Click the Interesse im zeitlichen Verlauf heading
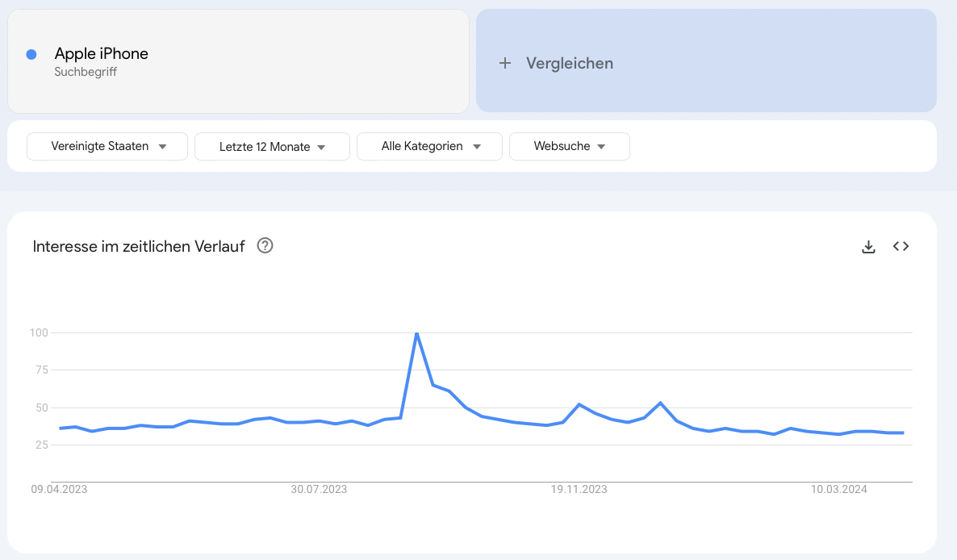 (x=139, y=246)
